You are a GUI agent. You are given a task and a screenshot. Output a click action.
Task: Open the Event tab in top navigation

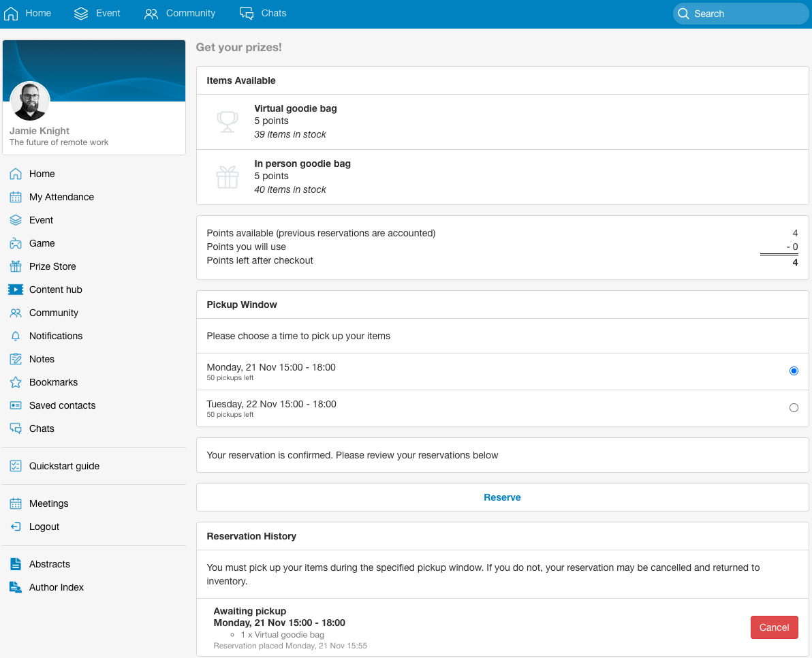point(97,14)
